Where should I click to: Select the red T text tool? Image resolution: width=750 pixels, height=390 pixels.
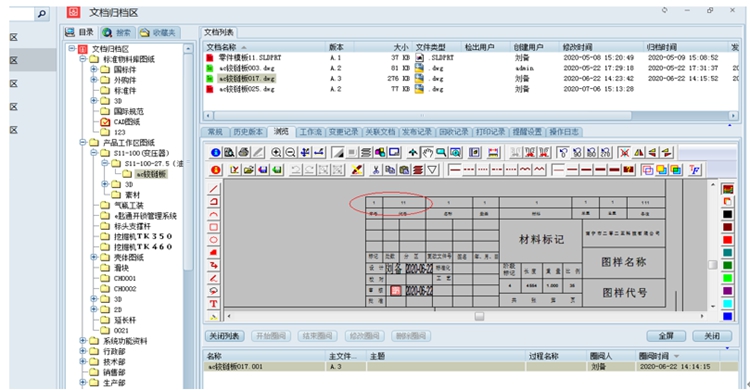tap(214, 303)
